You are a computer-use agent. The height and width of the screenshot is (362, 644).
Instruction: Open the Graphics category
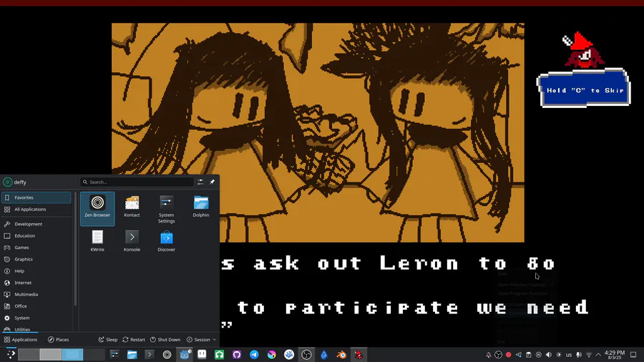[x=36, y=259]
